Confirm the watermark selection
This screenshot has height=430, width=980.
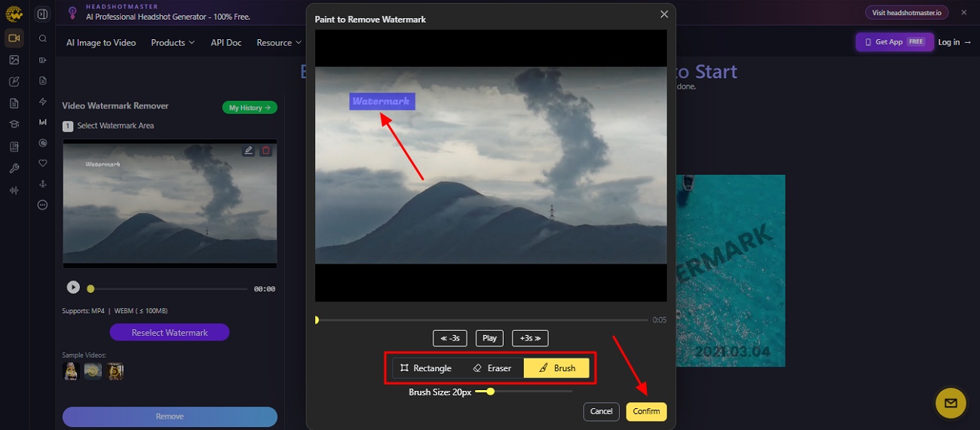tap(646, 411)
